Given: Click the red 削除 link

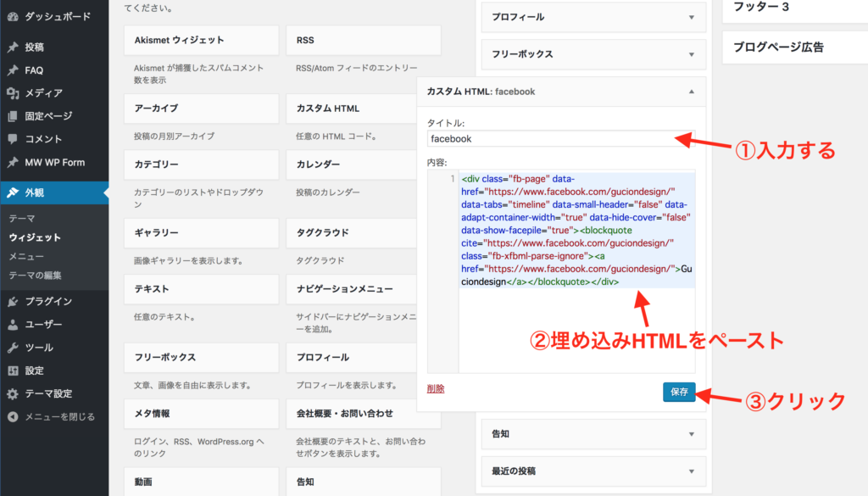Looking at the screenshot, I should point(436,389).
